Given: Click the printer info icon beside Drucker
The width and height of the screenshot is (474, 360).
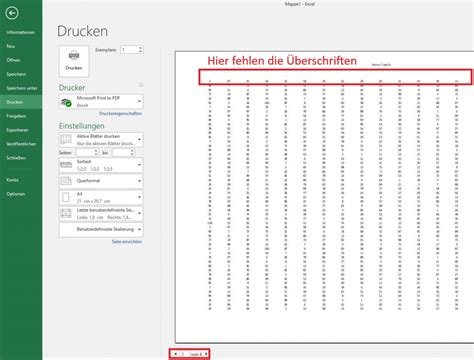Looking at the screenshot, I should pos(141,85).
